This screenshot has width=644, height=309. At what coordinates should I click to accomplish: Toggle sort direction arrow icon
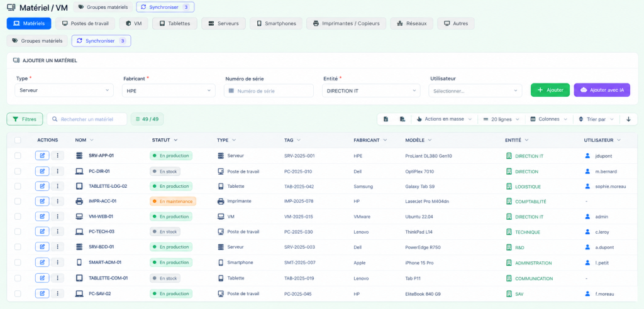[628, 119]
